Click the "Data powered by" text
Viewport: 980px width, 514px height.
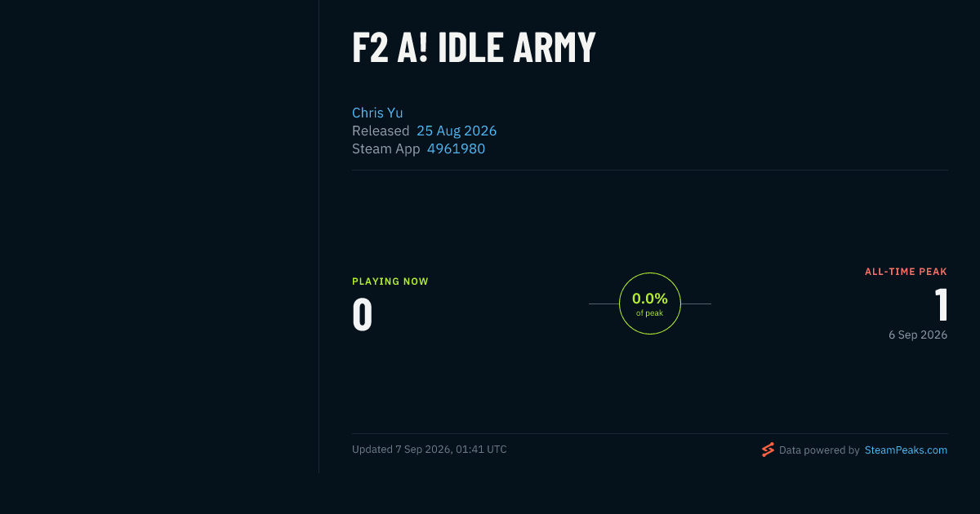[x=819, y=450]
